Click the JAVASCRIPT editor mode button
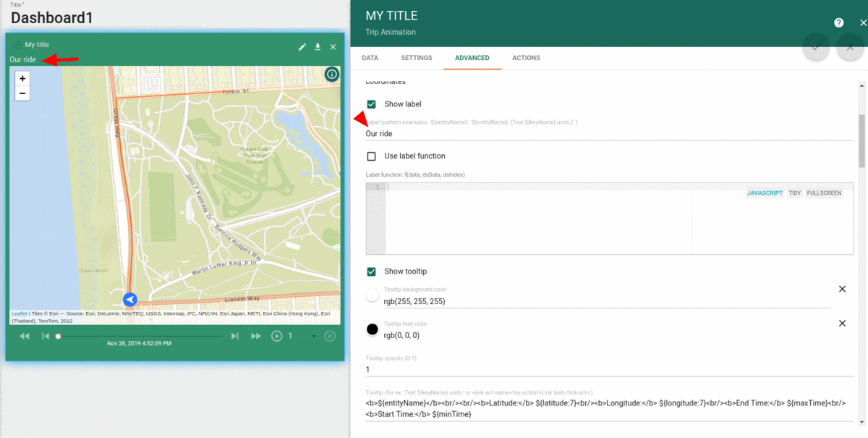Viewport: 868px width, 438px height. tap(765, 193)
